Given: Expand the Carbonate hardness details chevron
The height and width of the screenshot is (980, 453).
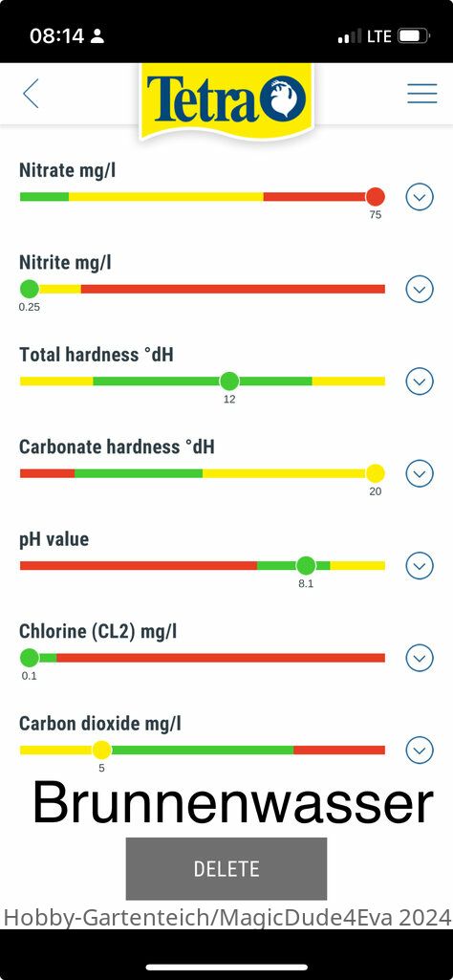Looking at the screenshot, I should (x=420, y=474).
